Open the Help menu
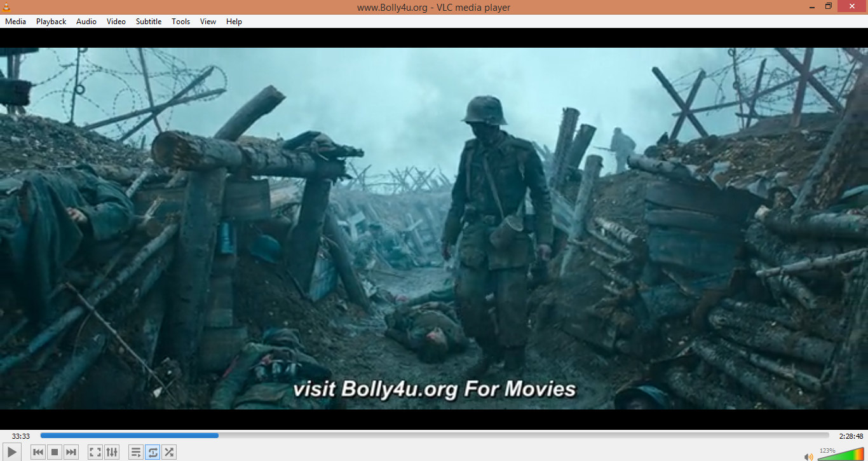The width and height of the screenshot is (868, 461). click(x=234, y=22)
